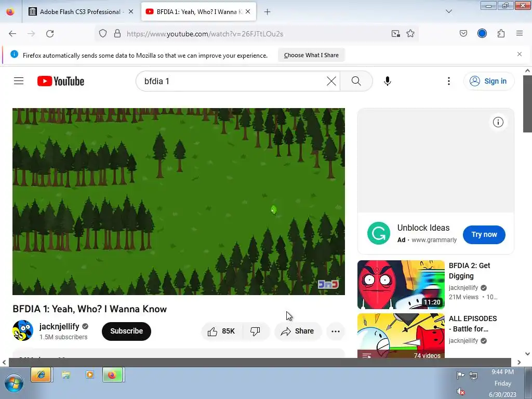Clear the search query with X

331,81
